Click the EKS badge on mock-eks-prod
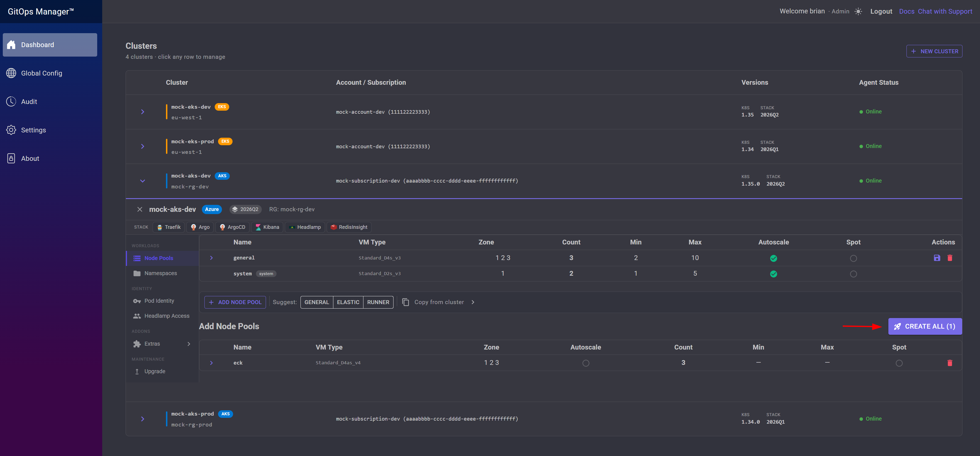 click(225, 142)
